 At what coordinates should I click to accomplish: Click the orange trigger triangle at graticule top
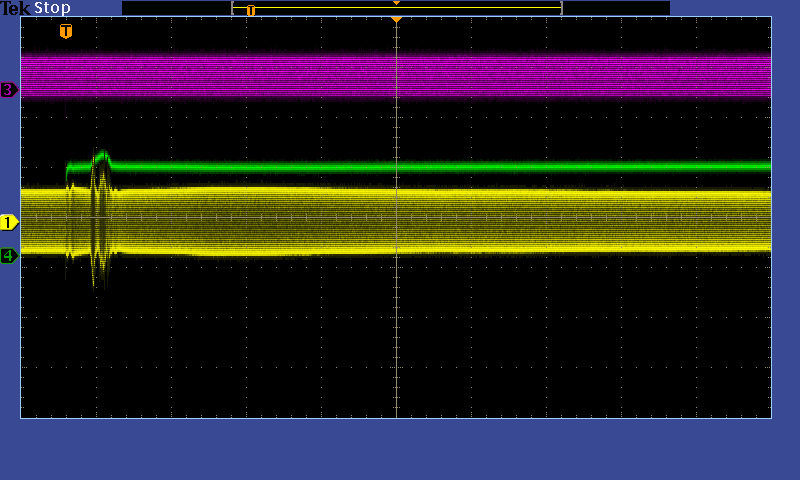tap(396, 20)
